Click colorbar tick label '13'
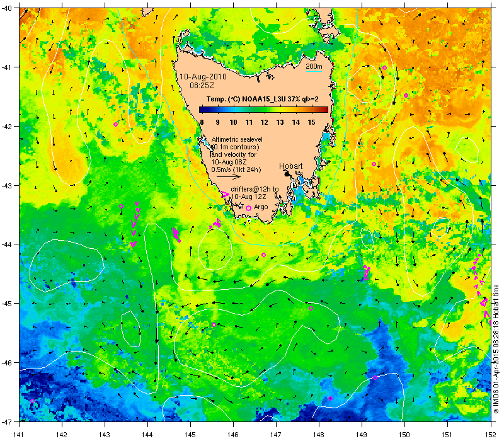The height and width of the screenshot is (441, 504). [280, 122]
